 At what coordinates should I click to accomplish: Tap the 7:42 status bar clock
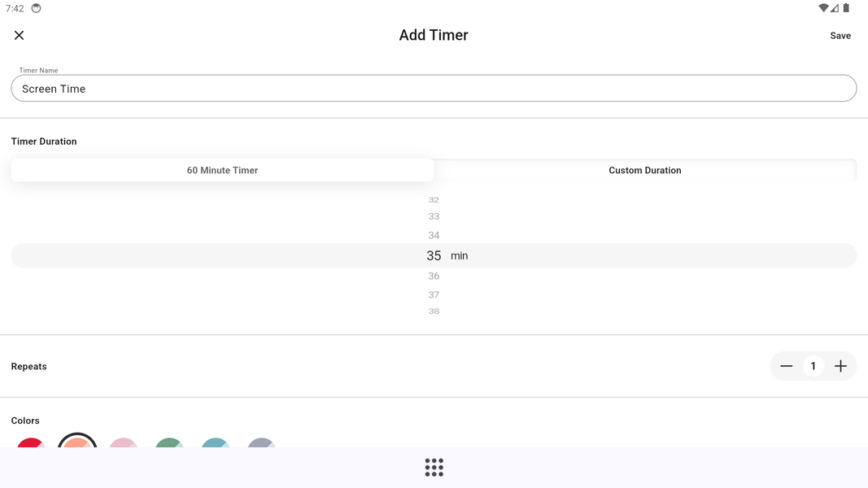point(15,8)
